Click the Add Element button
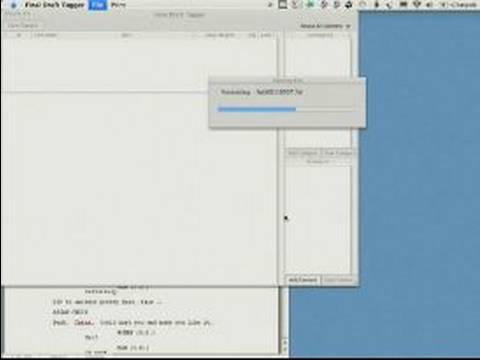This screenshot has width=480, height=360. point(302,280)
